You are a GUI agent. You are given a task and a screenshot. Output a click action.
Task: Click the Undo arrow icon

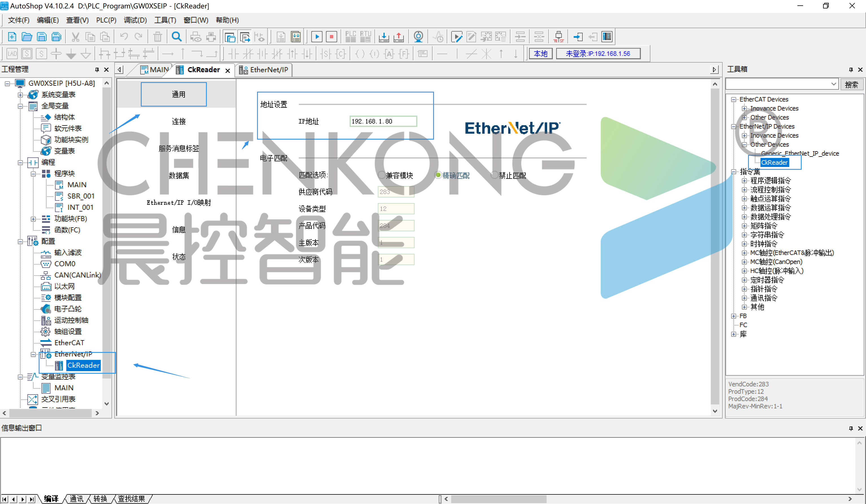(124, 37)
